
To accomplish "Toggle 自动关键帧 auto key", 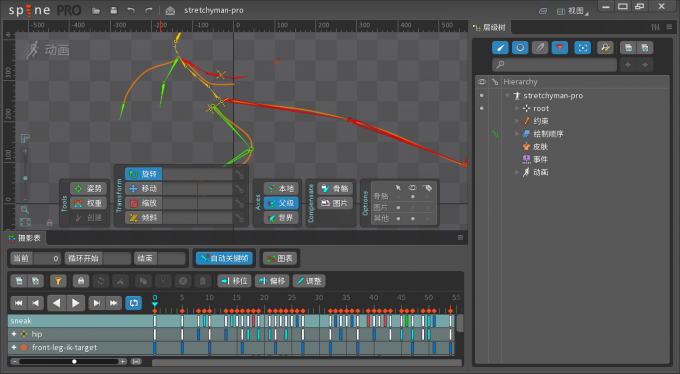I will coord(225,259).
